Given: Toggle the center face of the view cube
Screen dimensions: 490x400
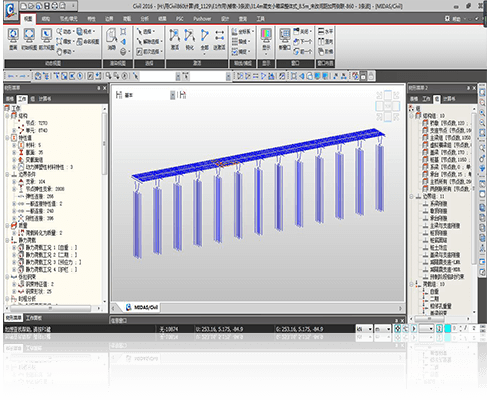Looking at the screenshot, I should (387, 106).
